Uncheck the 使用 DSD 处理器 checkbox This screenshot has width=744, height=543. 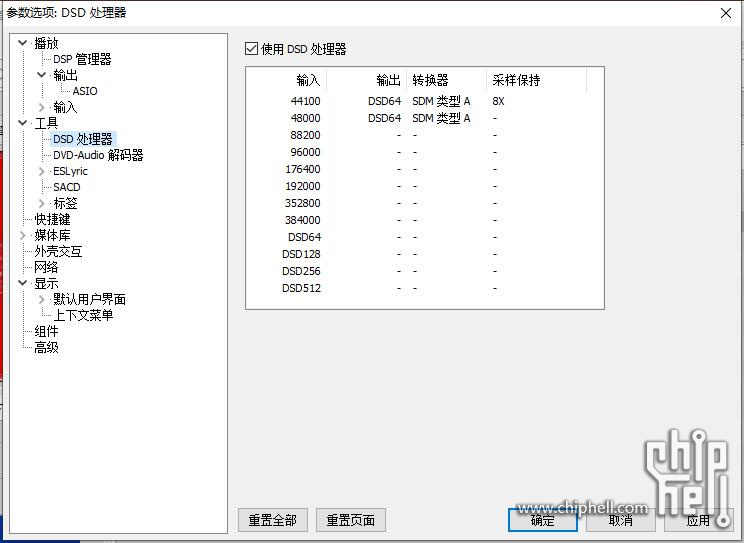(x=251, y=49)
